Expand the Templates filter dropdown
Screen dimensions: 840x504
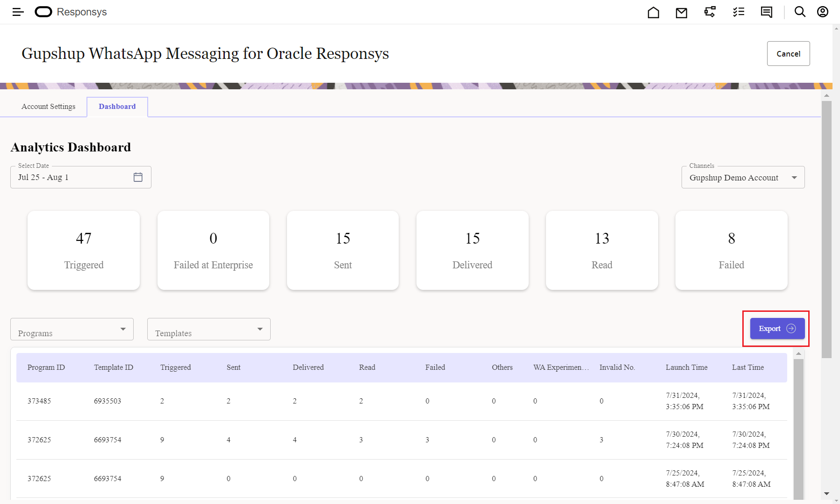click(209, 329)
